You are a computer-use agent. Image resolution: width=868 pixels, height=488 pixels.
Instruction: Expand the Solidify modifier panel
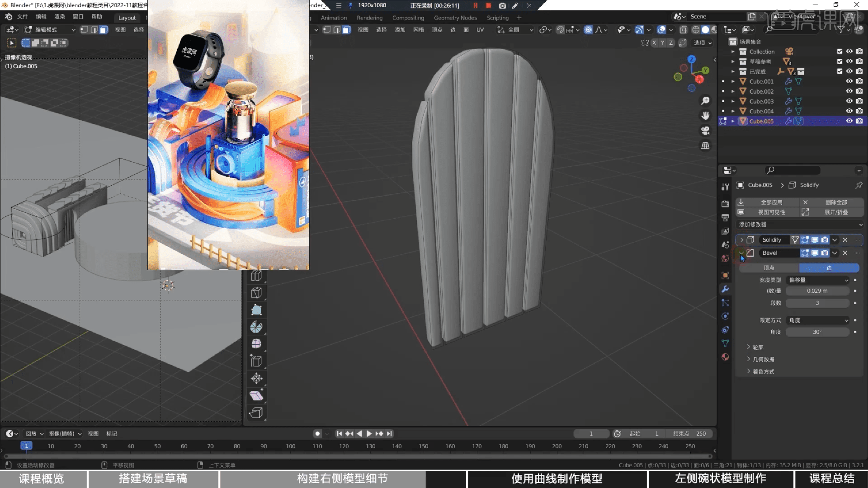741,240
